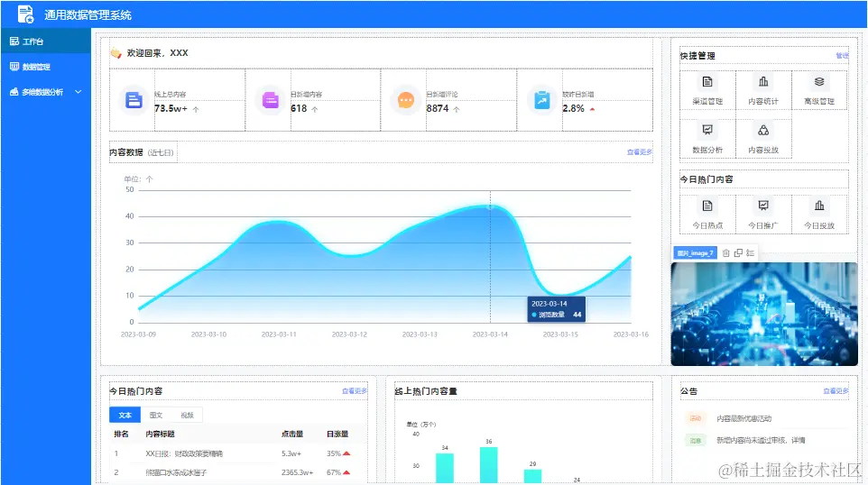868x485 pixels.
Task: Click the orange chat icon for 日新增评论
Action: pos(406,100)
